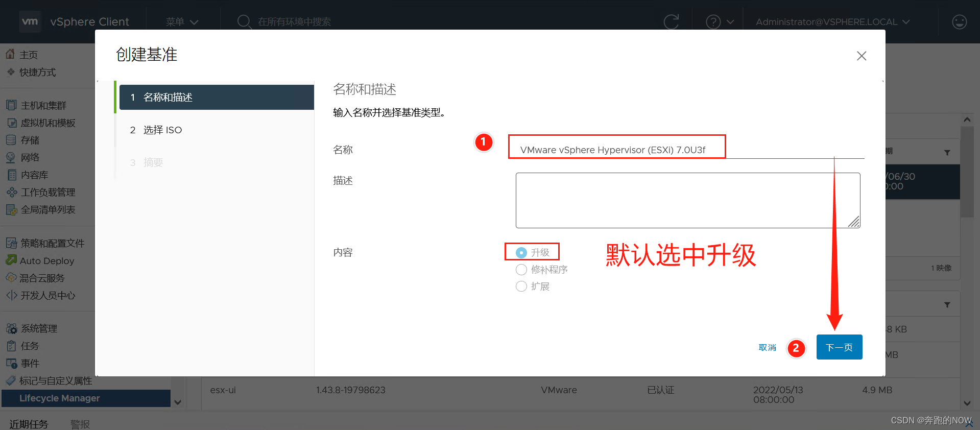Click the 内容库 content library icon
Image resolution: width=980 pixels, height=430 pixels.
click(x=11, y=175)
